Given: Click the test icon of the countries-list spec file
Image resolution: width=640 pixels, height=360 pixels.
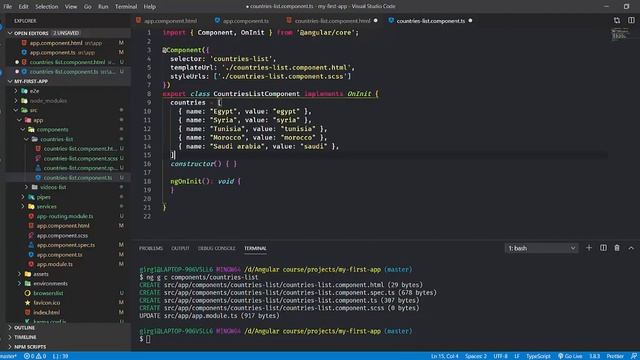Looking at the screenshot, I should click(38, 168).
